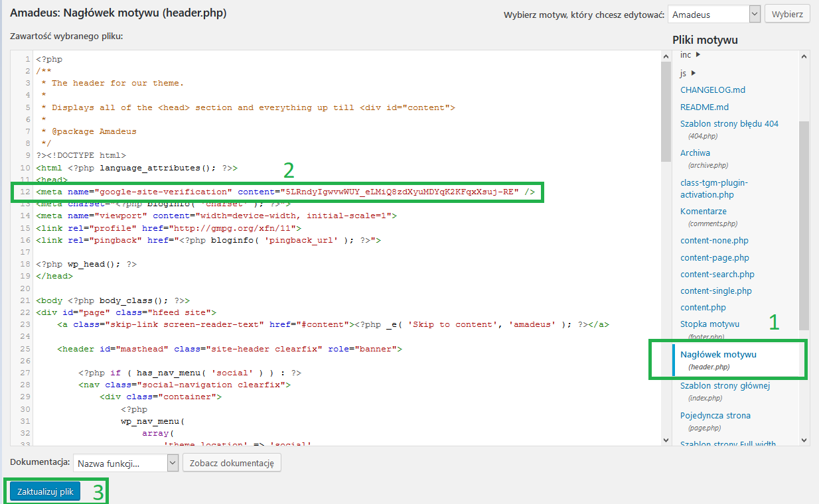
Task: Open the theme selection dropdown showing Amadeus
Action: tap(713, 15)
